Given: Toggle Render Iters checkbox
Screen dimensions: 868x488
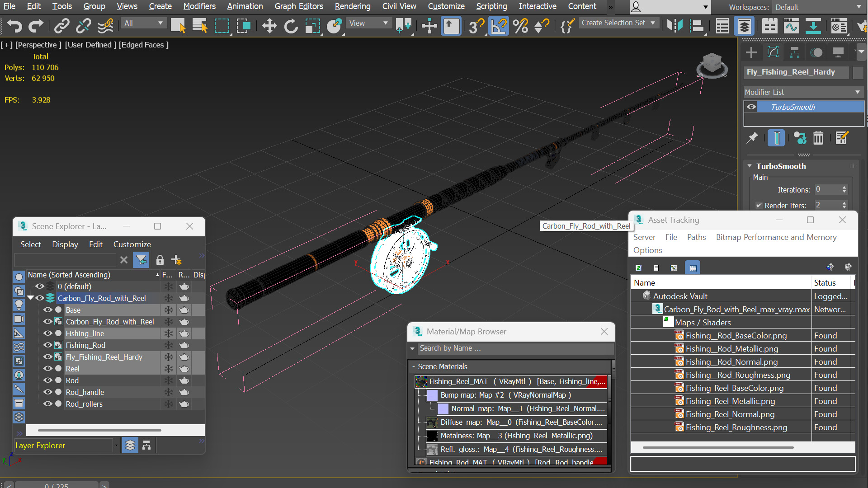Looking at the screenshot, I should tap(759, 205).
